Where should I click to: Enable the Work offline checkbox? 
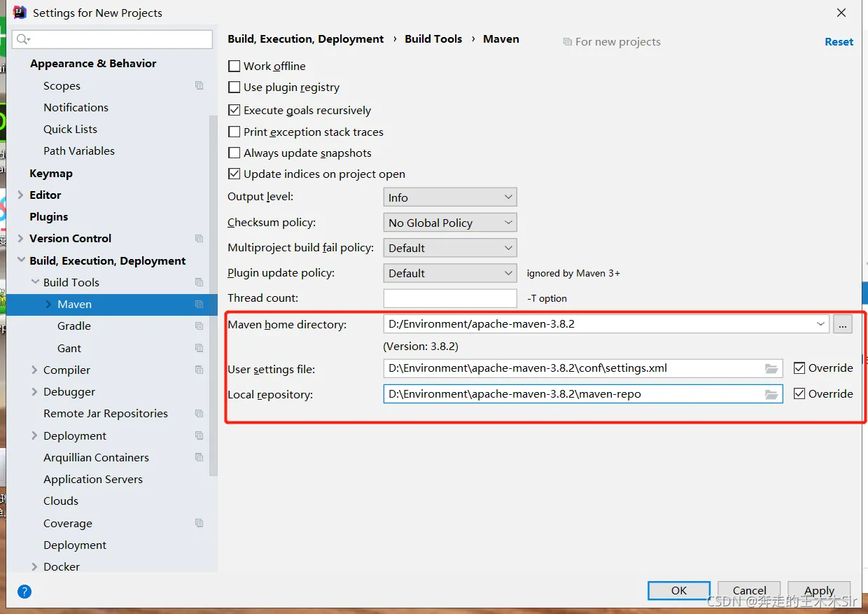click(234, 66)
